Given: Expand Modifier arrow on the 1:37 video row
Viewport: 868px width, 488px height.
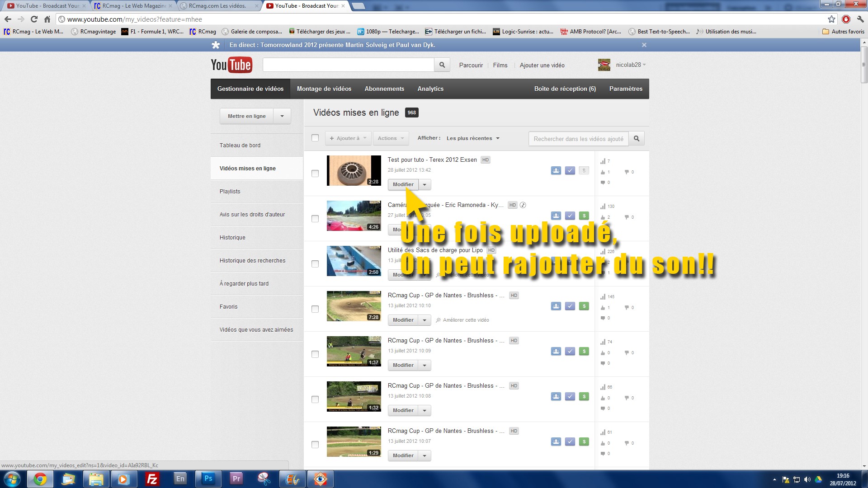Looking at the screenshot, I should [x=425, y=365].
